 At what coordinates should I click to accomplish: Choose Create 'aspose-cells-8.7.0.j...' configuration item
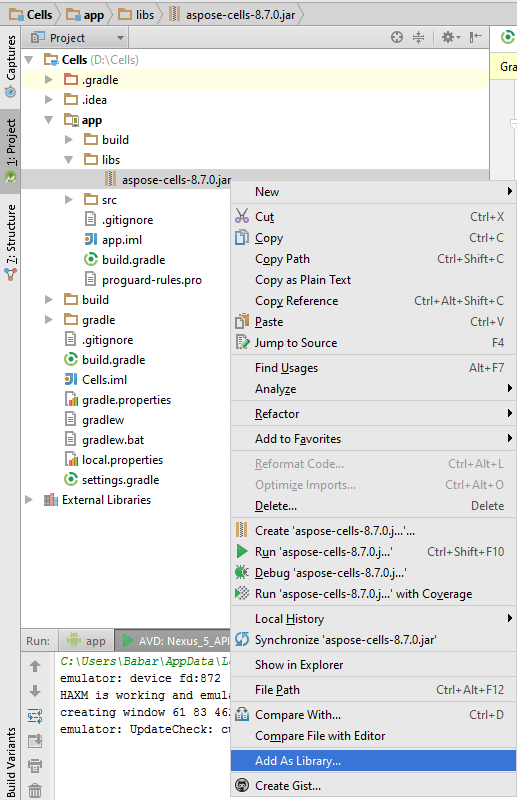(373, 531)
